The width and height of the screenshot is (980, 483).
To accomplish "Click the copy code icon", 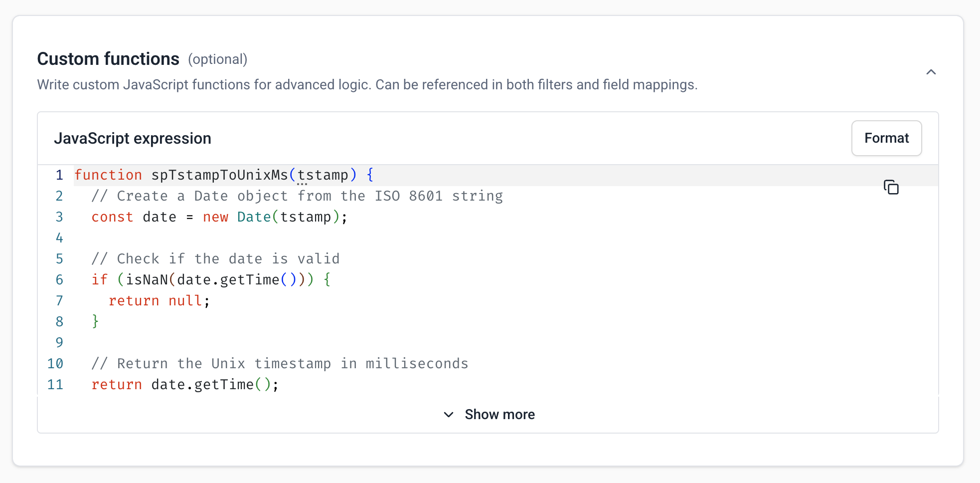I will click(x=892, y=187).
